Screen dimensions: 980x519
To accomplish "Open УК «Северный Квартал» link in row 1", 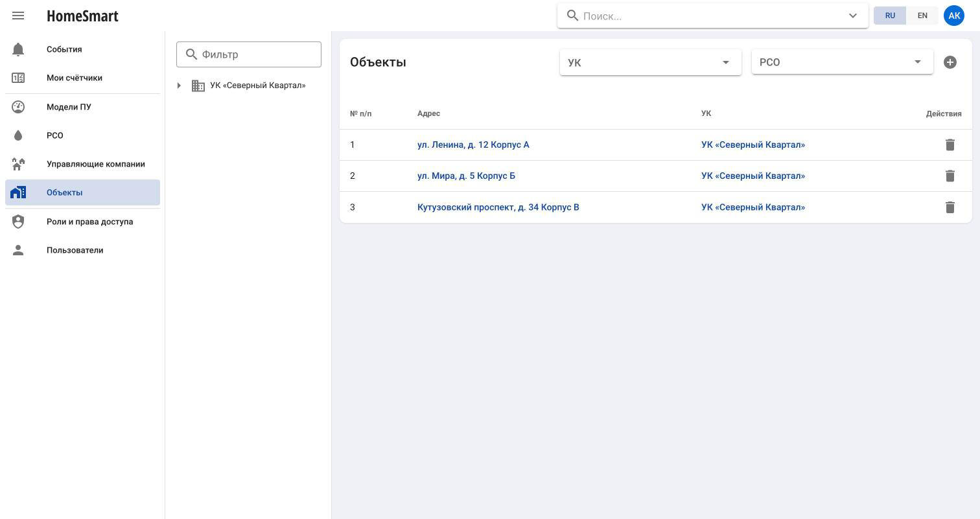I will tap(753, 144).
